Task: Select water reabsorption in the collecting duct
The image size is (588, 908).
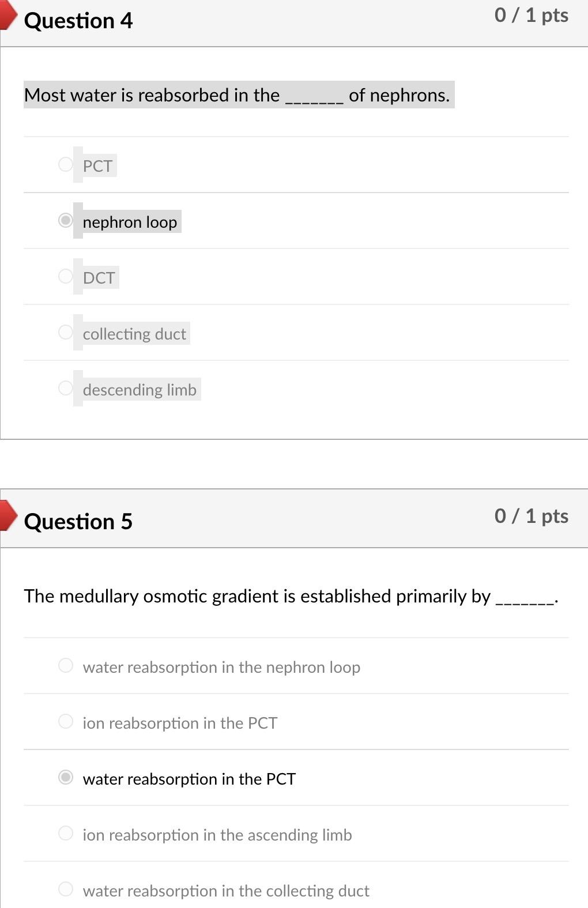Action: pos(66,889)
